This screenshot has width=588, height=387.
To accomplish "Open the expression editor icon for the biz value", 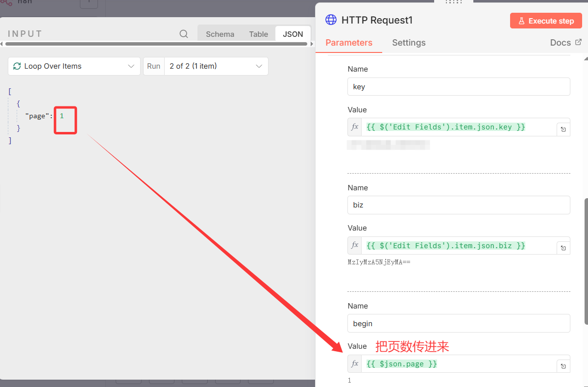I will pos(563,247).
